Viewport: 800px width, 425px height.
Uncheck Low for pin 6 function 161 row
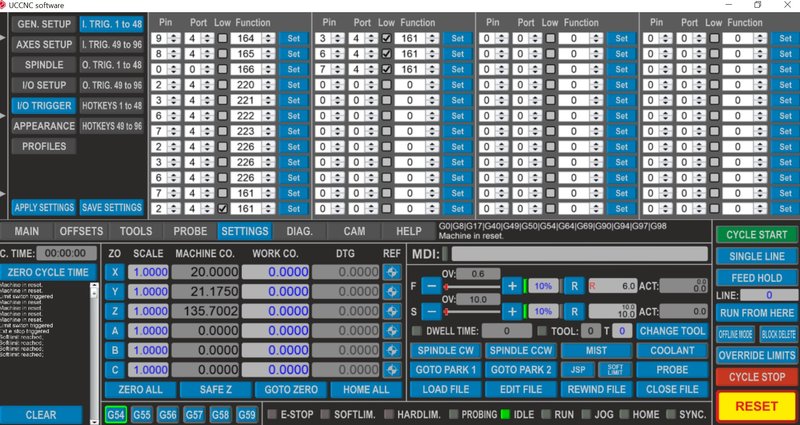tap(387, 54)
